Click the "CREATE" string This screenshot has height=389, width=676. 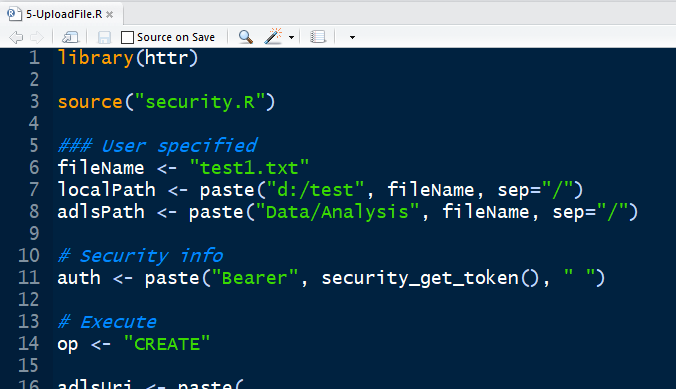(x=167, y=344)
